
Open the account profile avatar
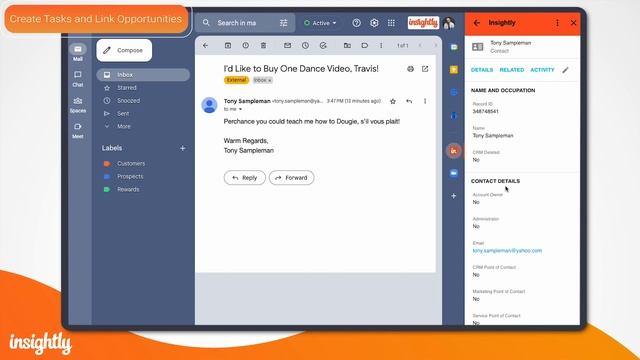(449, 23)
